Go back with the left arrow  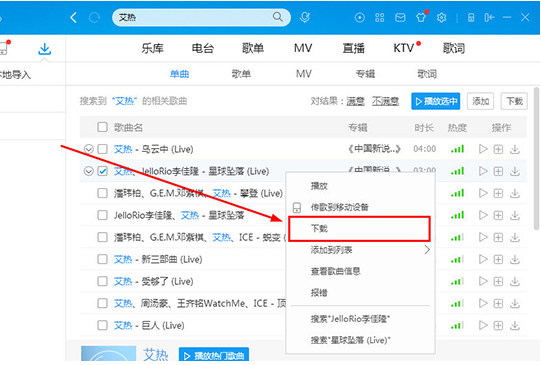pyautogui.click(x=73, y=17)
